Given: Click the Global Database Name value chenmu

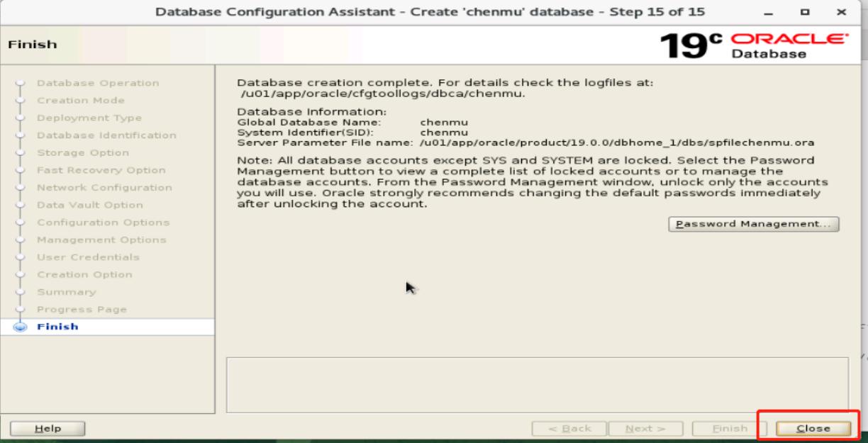Looking at the screenshot, I should pos(444,122).
